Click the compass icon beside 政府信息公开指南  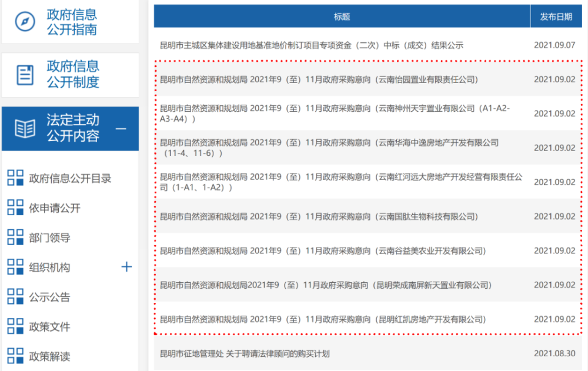[x=25, y=21]
